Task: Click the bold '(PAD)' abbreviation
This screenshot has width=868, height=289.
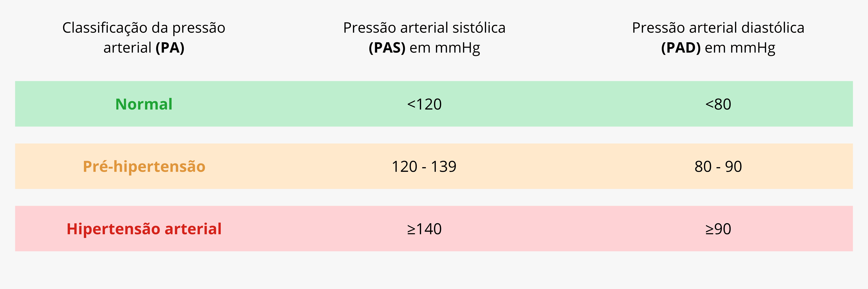Action: click(681, 48)
